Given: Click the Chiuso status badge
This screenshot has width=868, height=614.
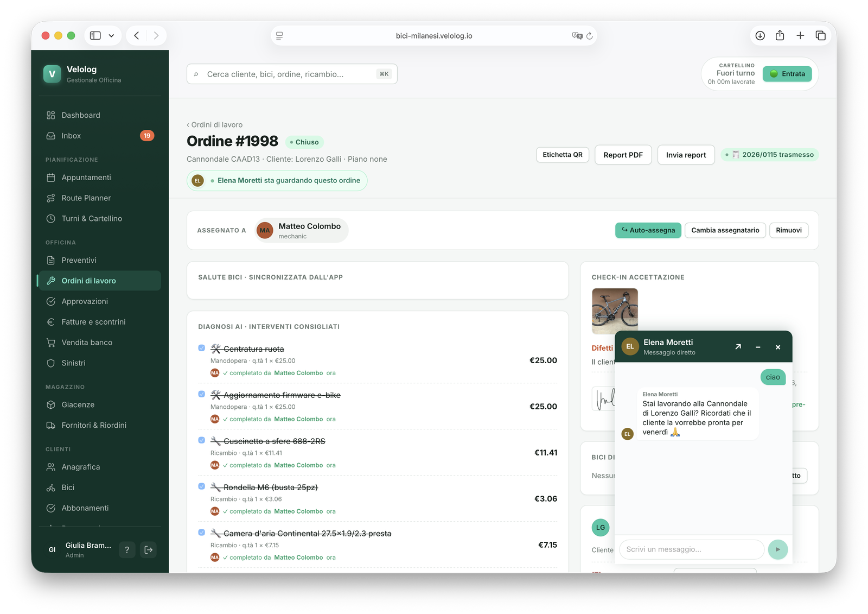Looking at the screenshot, I should point(304,142).
